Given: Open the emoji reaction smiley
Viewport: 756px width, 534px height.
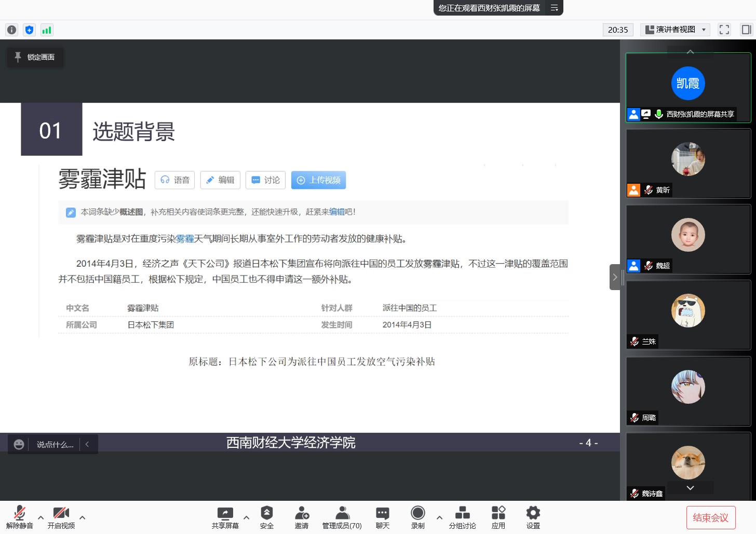Looking at the screenshot, I should [x=19, y=444].
